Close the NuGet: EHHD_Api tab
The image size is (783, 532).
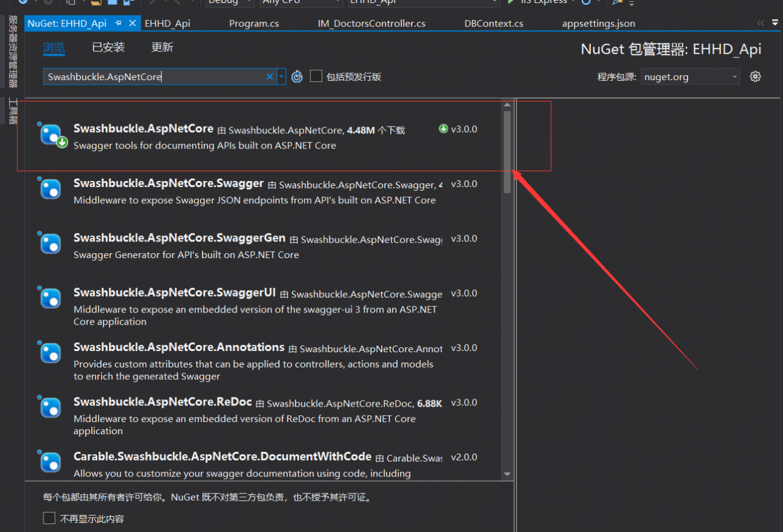coord(132,23)
